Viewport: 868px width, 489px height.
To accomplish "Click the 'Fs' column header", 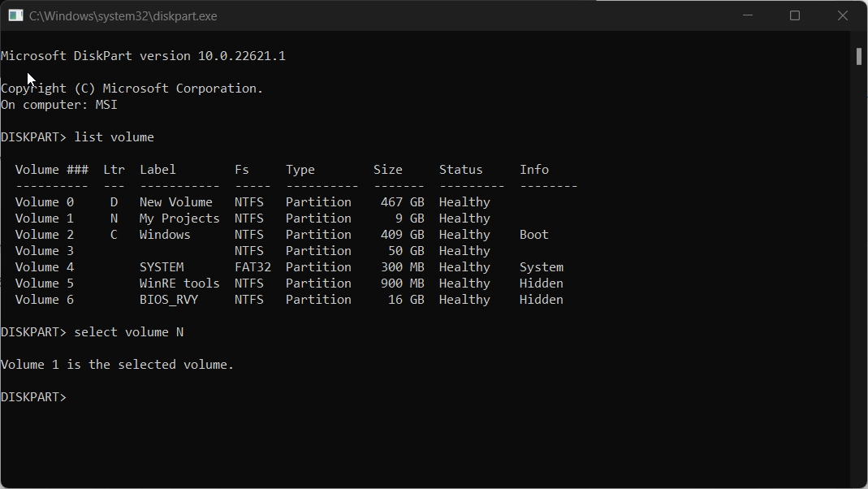I will tap(242, 170).
